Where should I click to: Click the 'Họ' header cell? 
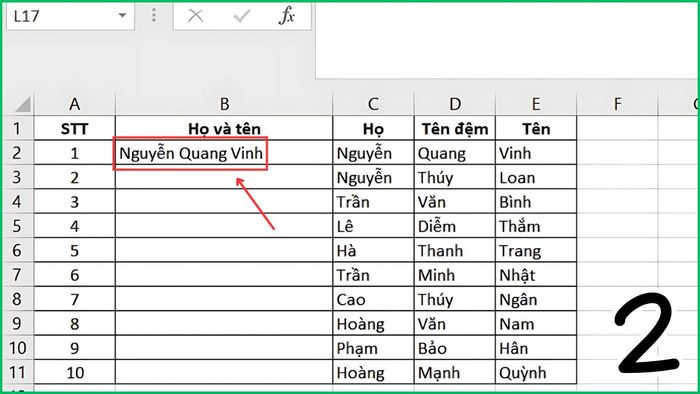(373, 129)
